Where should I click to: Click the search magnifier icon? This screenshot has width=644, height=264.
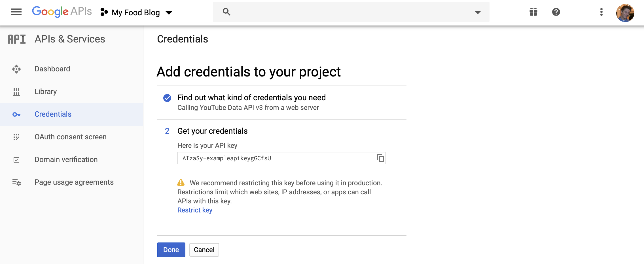tap(226, 12)
